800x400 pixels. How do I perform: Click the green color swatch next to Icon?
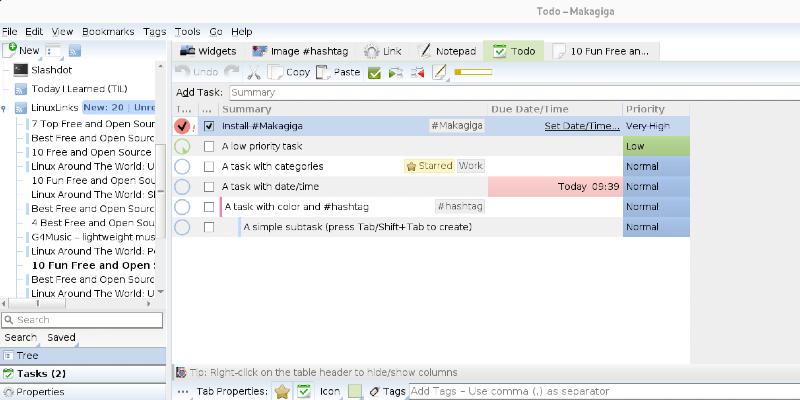click(354, 391)
